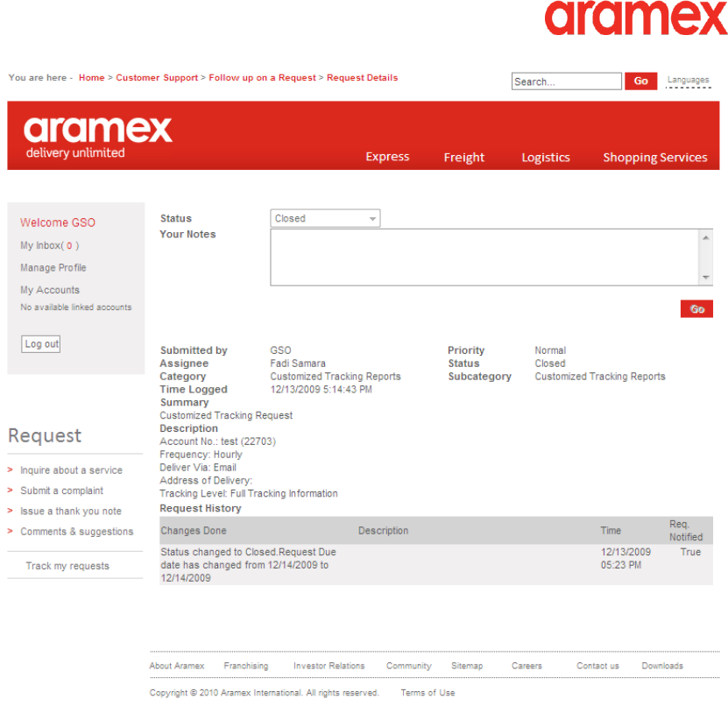
Task: Click the 12/13/2009 05:23 PM time cell
Action: click(626, 558)
